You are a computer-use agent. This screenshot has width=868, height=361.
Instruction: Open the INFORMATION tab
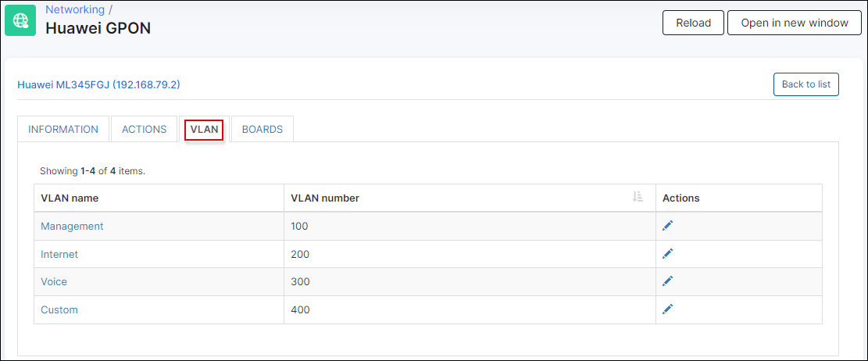click(x=63, y=129)
